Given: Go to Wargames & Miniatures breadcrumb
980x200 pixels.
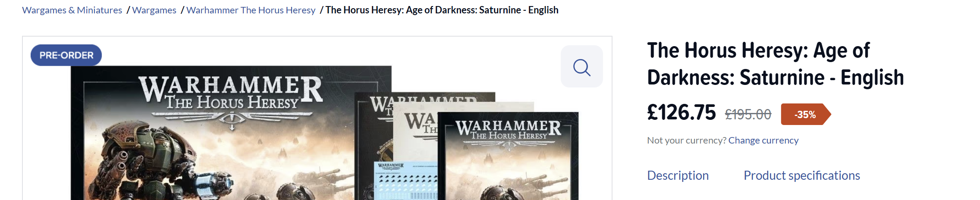Looking at the screenshot, I should click(x=72, y=10).
